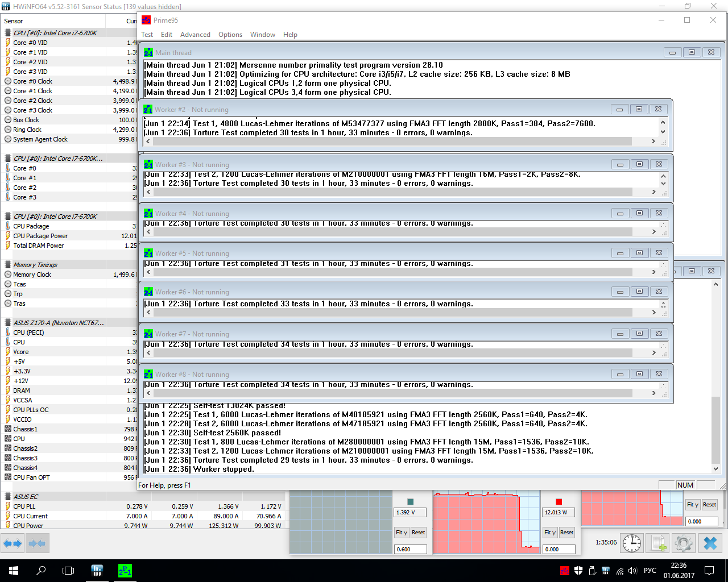The image size is (728, 582).
Task: Open HWiNFO sensor settings gear
Action: point(683,543)
